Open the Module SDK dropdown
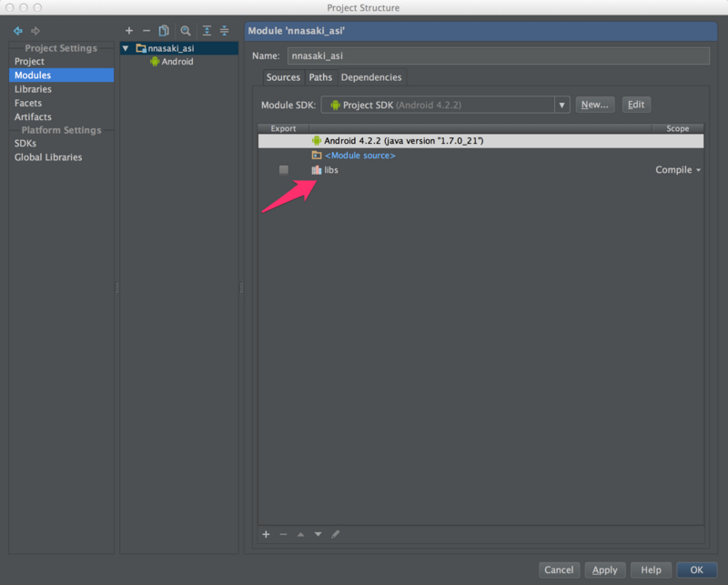 click(561, 105)
